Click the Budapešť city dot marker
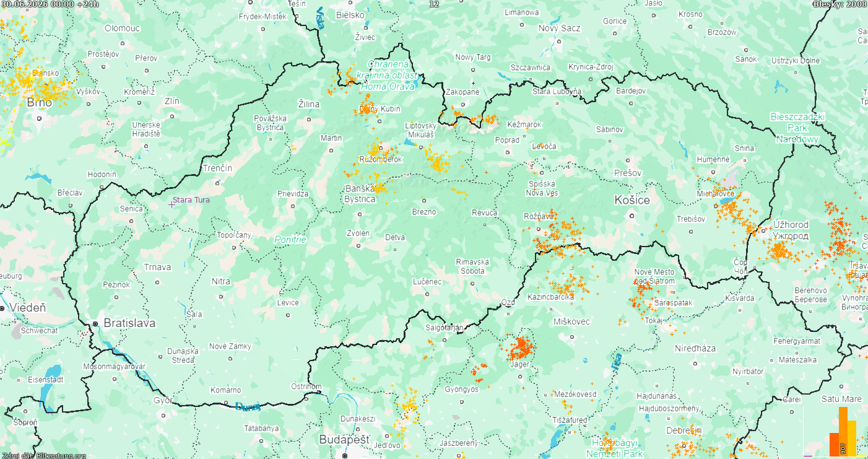This screenshot has height=459, width=868. point(345,455)
